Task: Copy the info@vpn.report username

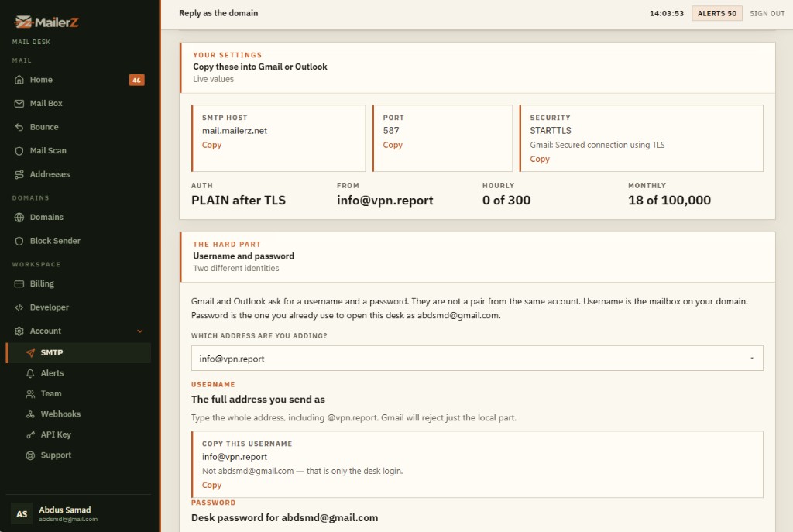Action: 211,486
